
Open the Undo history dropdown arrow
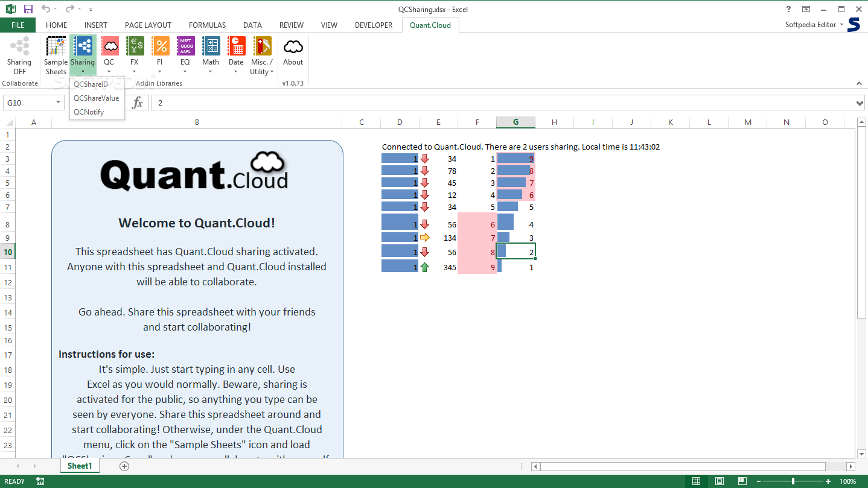(56, 10)
